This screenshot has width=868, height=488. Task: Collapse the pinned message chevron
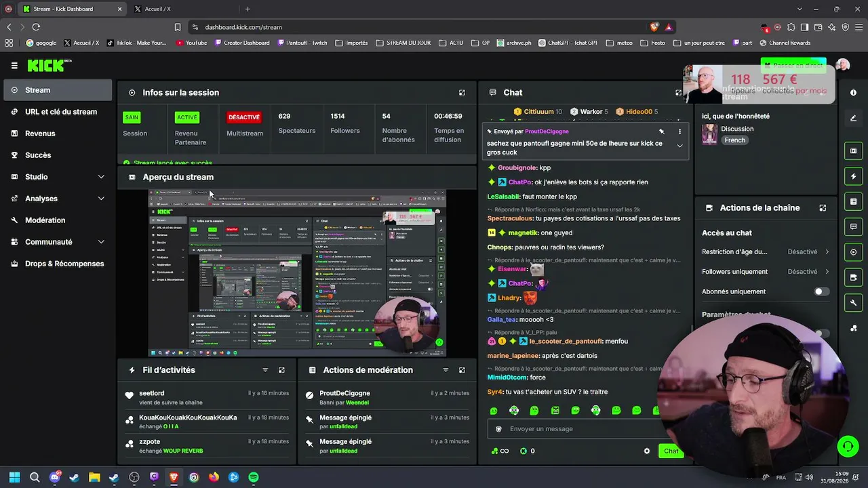pos(679,146)
